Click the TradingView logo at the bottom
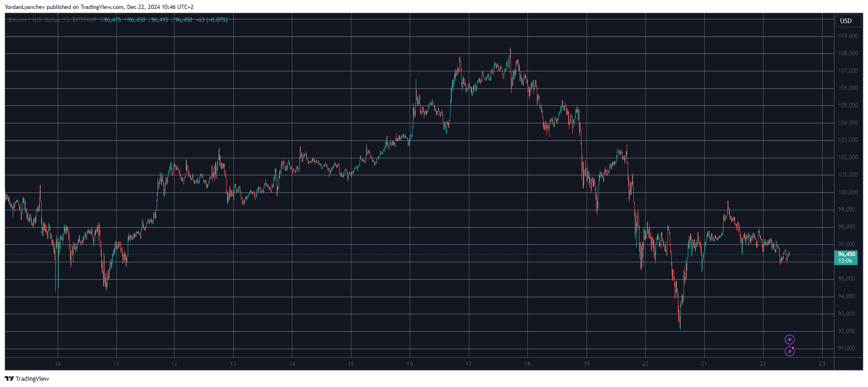The height and width of the screenshot is (387, 868). click(27, 378)
